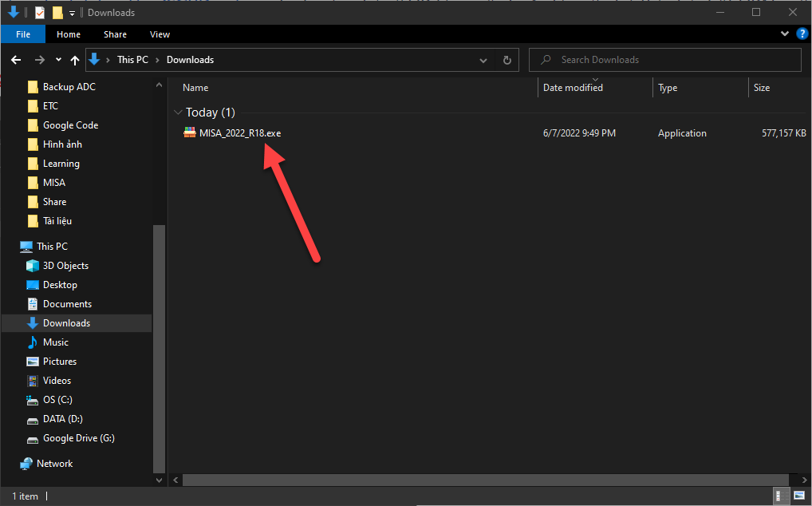The height and width of the screenshot is (506, 812).
Task: Click the Downloads arrow icon in sidebar
Action: pyautogui.click(x=32, y=323)
